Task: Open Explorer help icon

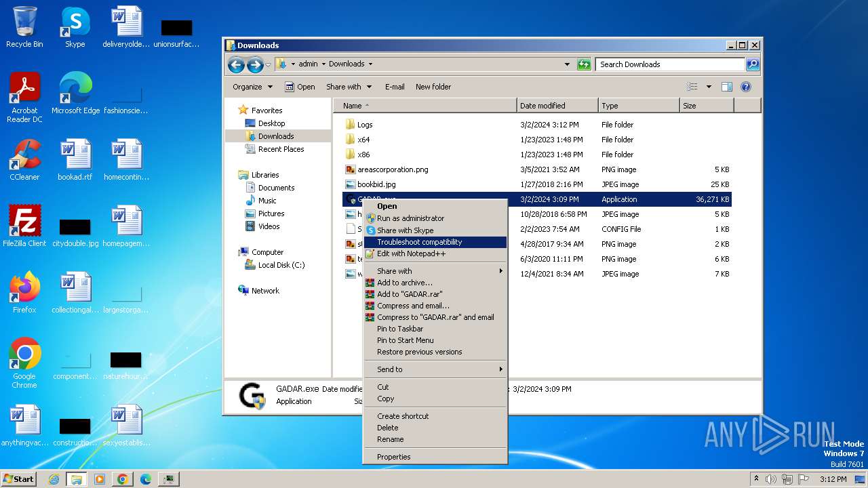Action: click(746, 87)
